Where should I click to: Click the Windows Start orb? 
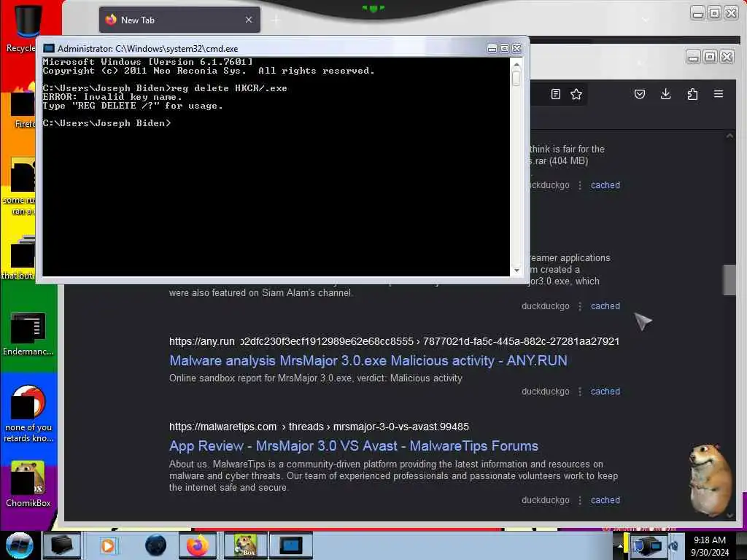[19, 545]
